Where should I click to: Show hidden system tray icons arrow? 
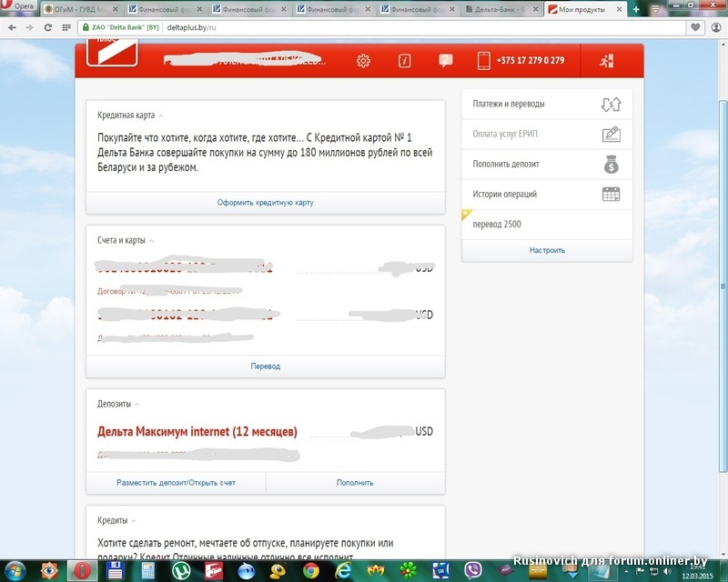click(626, 571)
